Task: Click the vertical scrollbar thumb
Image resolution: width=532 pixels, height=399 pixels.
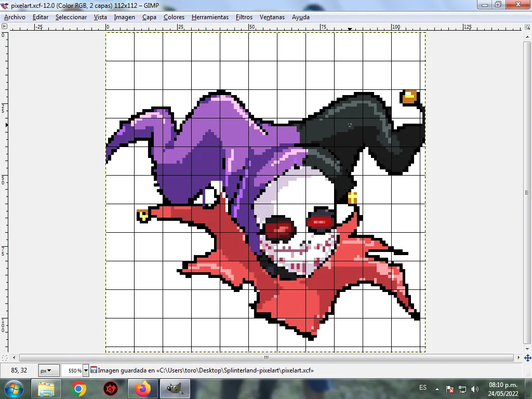Action: point(527,193)
